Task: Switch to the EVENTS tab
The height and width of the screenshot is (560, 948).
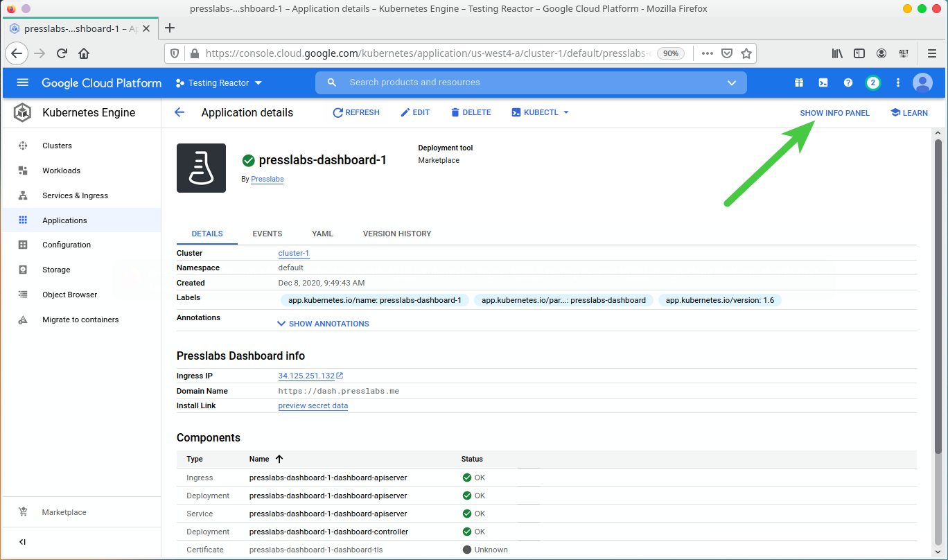Action: pyautogui.click(x=267, y=234)
